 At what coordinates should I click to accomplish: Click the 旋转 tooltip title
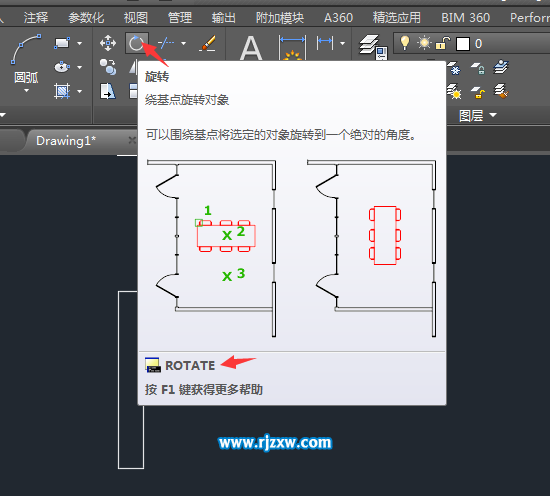pos(157,76)
